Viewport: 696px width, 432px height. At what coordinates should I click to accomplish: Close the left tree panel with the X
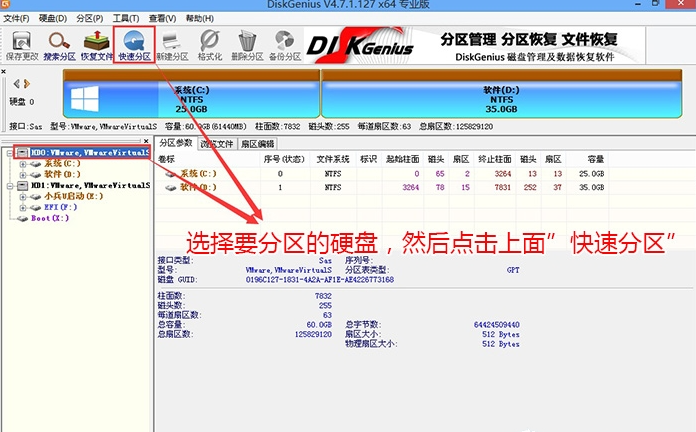click(146, 141)
